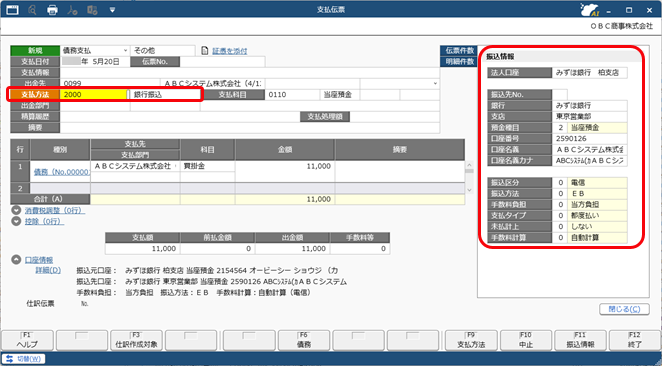This screenshot has height=366, width=662.
Task: Click the 未払計上 code field
Action: click(x=560, y=227)
